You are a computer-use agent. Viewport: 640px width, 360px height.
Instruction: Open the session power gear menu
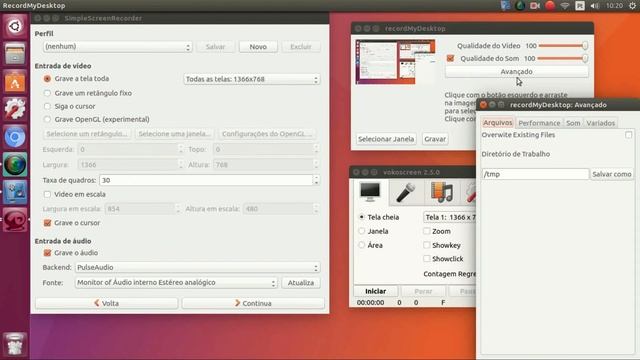pos(632,6)
